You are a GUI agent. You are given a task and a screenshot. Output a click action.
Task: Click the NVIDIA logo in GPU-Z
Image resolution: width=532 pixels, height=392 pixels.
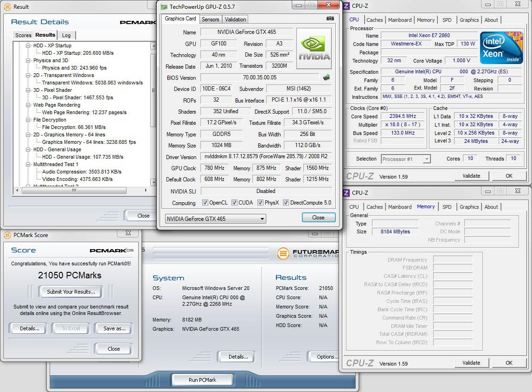point(314,49)
